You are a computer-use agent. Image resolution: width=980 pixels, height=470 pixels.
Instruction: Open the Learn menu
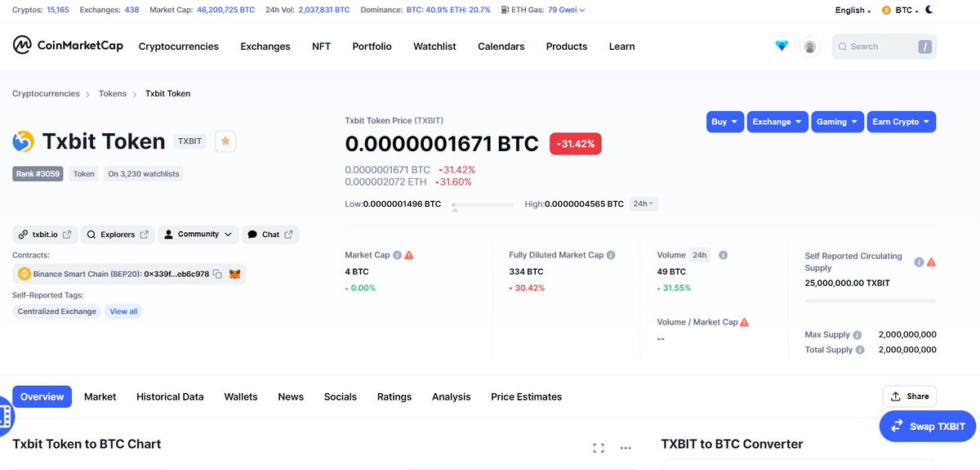coord(622,47)
